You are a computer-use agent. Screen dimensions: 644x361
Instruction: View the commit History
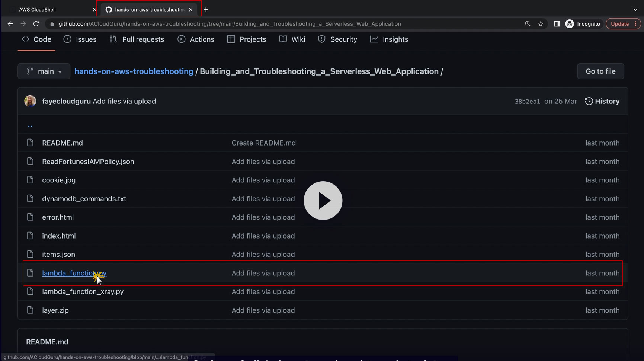click(x=602, y=101)
